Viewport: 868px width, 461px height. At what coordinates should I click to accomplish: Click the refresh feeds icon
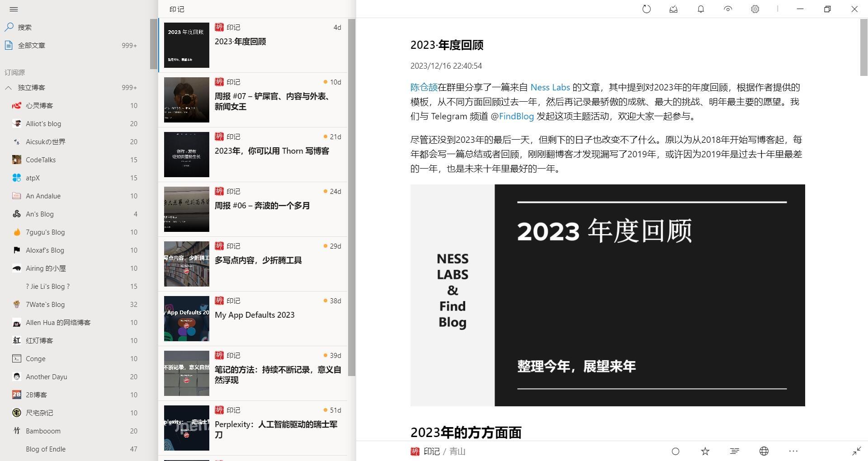646,9
